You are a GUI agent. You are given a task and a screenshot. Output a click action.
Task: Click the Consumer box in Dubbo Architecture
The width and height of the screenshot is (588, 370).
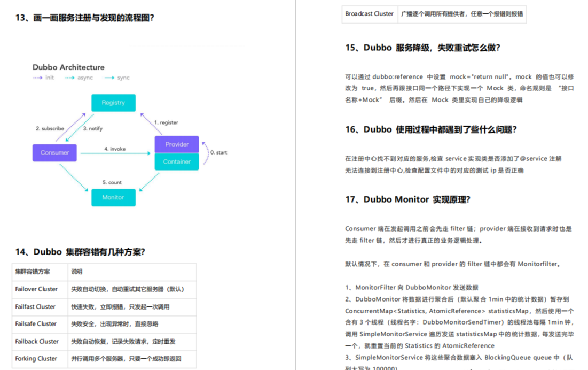[x=54, y=152]
